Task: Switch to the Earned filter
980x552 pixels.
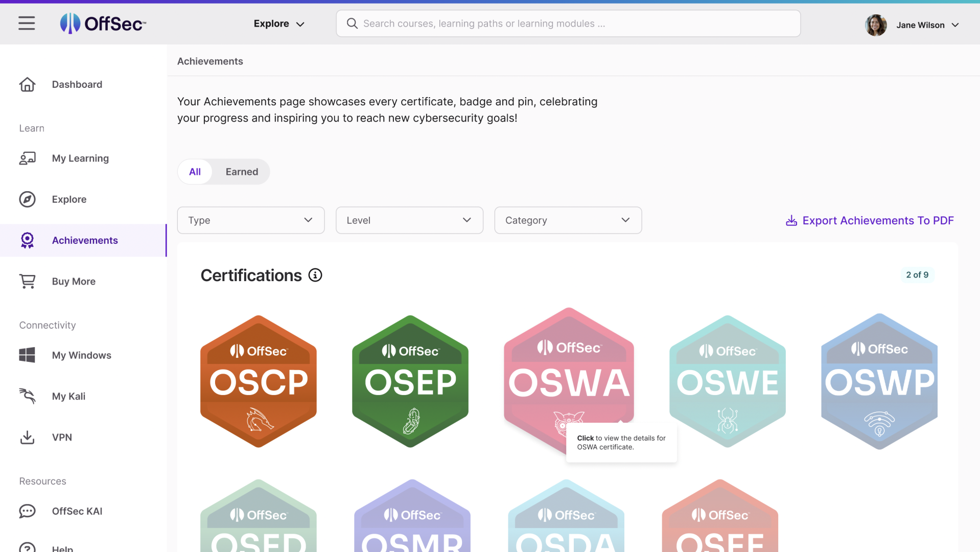Action: coord(242,172)
